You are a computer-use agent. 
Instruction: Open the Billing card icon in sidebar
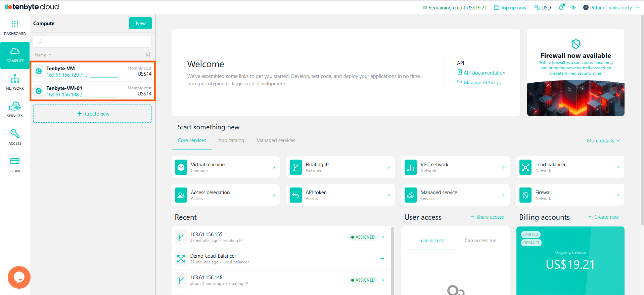click(15, 161)
